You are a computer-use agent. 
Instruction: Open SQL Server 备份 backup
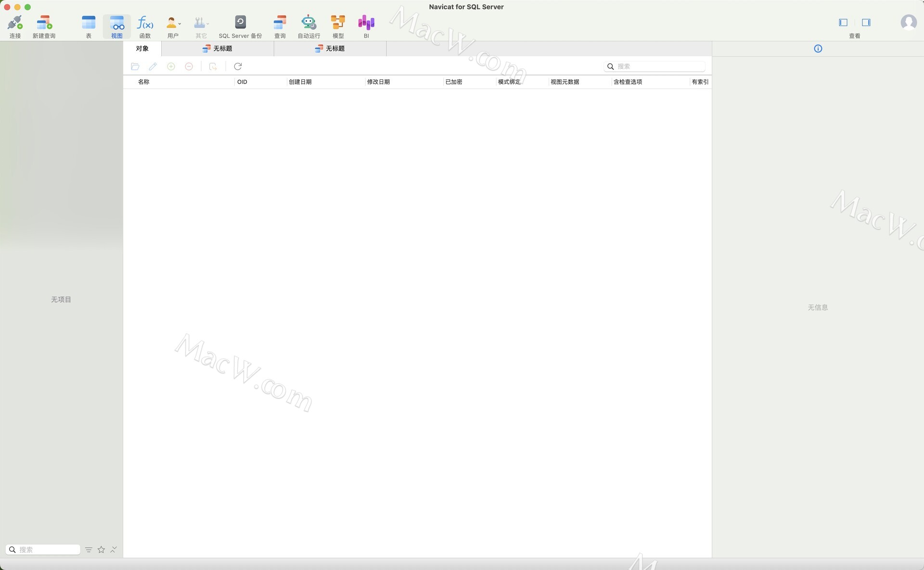pos(240,26)
